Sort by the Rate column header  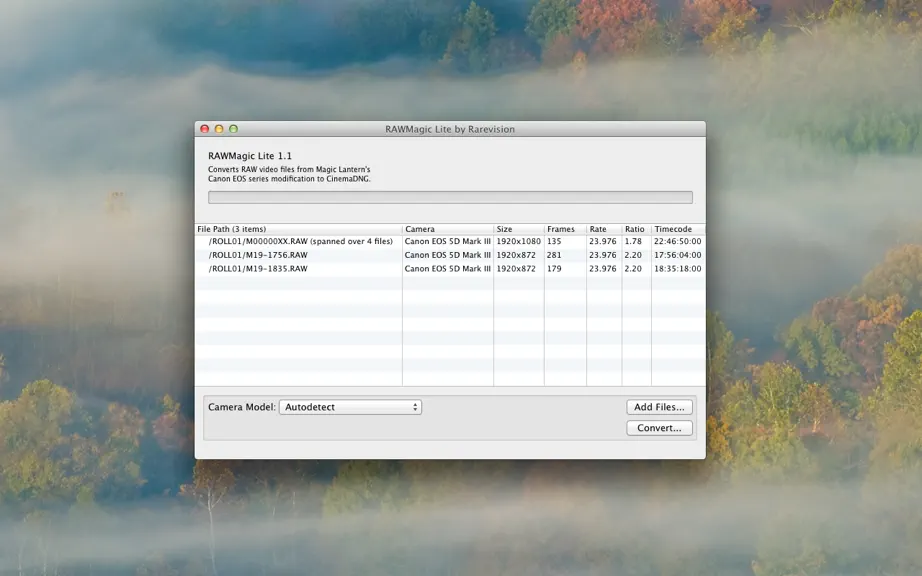[x=604, y=229]
